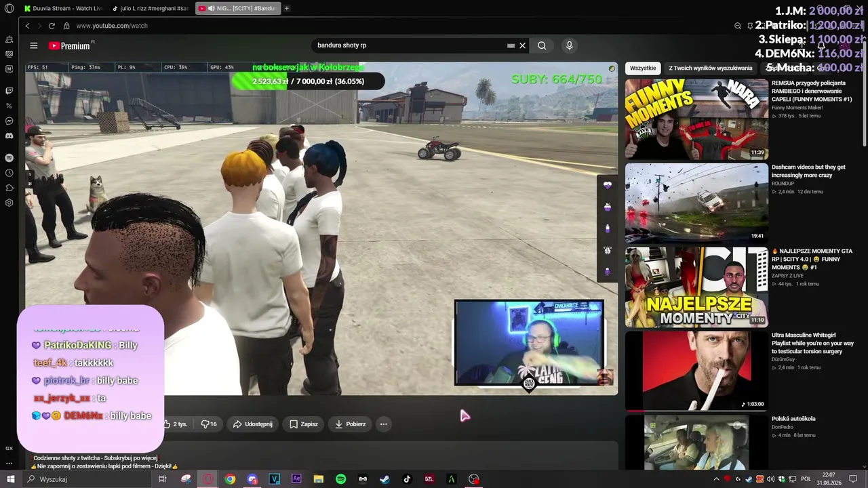Click the Dashcam videos title link
Image resolution: width=868 pixels, height=488 pixels.
point(808,171)
